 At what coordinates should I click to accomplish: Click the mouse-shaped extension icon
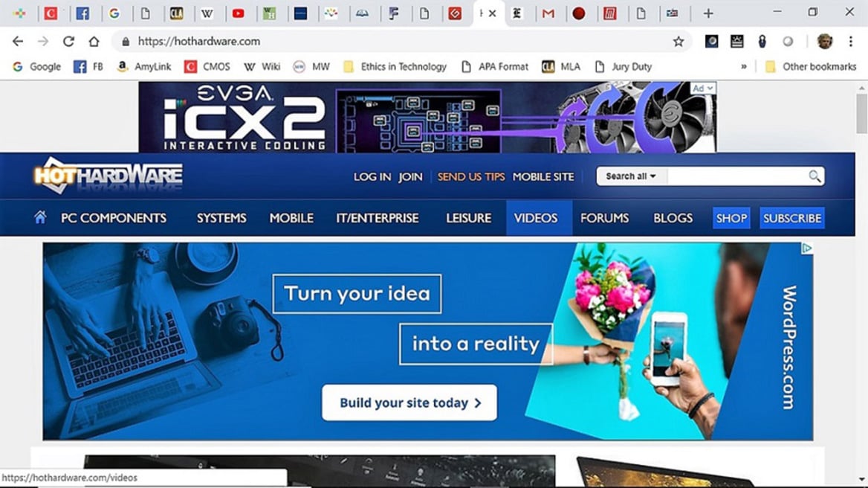[762, 41]
